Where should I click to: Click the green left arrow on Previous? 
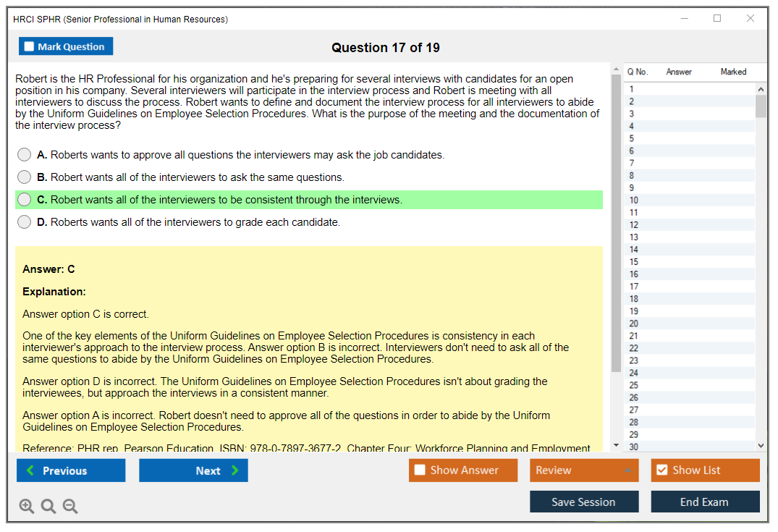click(x=30, y=470)
